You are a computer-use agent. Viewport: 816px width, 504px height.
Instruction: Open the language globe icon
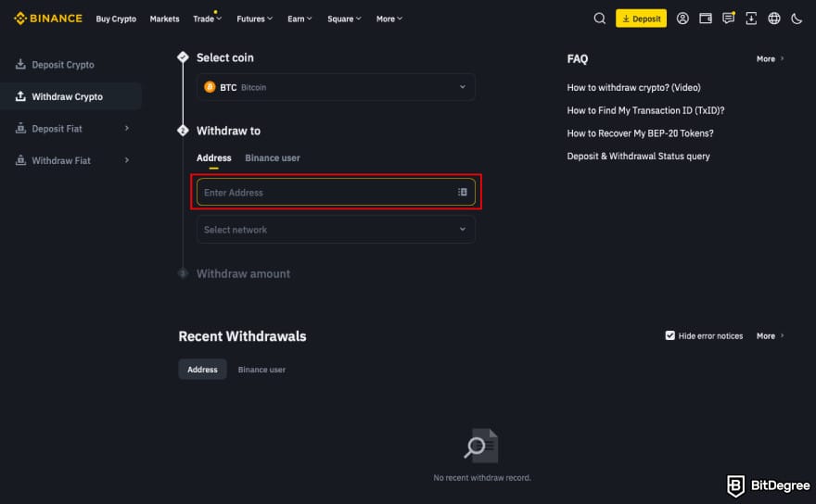[x=774, y=19]
